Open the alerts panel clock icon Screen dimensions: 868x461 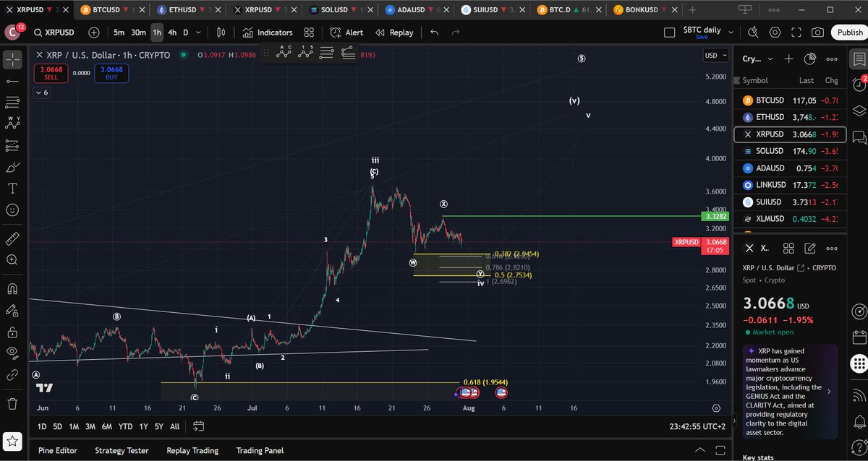pos(859,85)
